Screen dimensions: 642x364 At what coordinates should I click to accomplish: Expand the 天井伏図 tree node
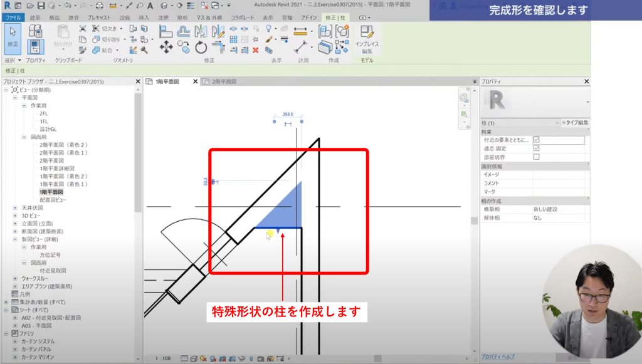[16, 207]
